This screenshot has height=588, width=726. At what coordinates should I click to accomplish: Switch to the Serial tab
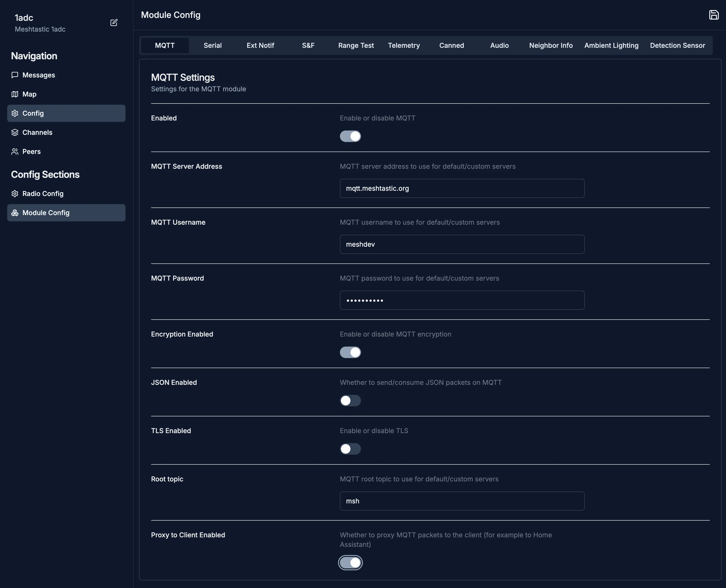[213, 45]
